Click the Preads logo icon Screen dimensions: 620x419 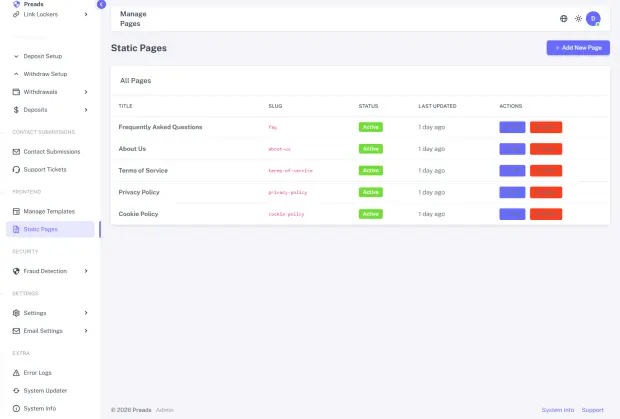(x=16, y=4)
